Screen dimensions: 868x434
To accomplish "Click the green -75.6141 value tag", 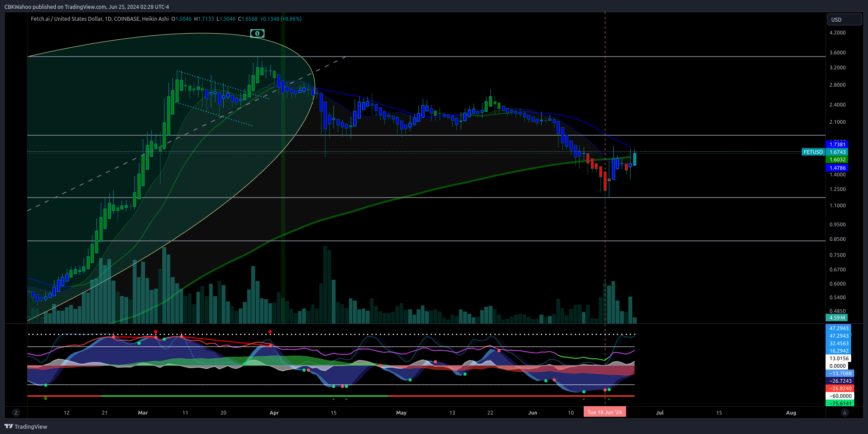I will (x=840, y=404).
